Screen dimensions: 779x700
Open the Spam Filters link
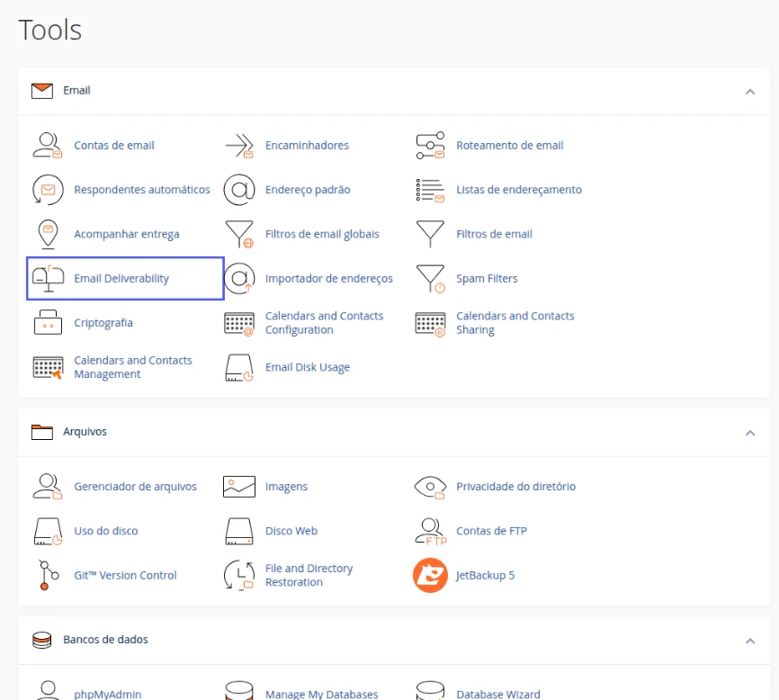pyautogui.click(x=487, y=279)
